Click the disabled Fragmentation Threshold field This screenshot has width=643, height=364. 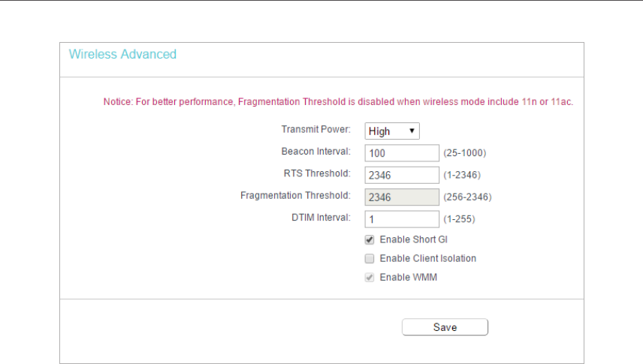coord(402,197)
